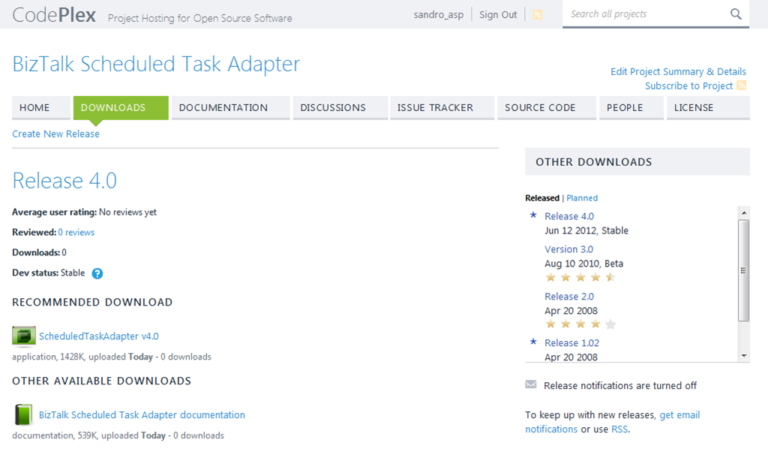Click the star icon beside Release 1.02
The image size is (768, 458).
[x=533, y=342]
